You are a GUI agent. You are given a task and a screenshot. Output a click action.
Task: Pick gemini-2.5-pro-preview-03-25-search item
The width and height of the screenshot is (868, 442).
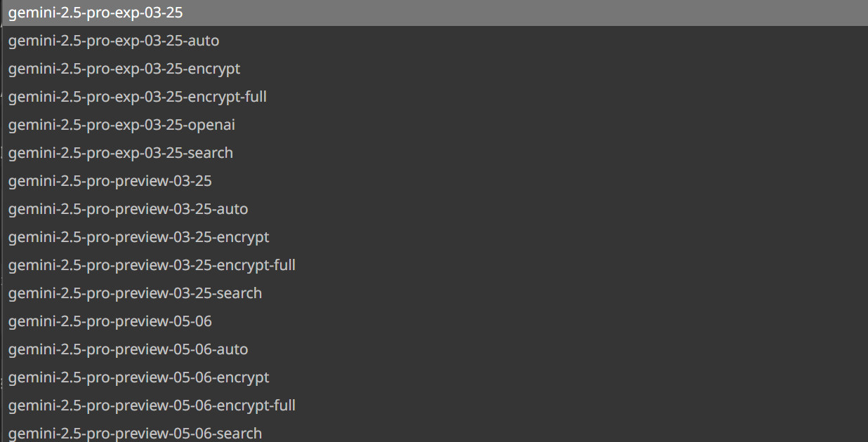(135, 293)
